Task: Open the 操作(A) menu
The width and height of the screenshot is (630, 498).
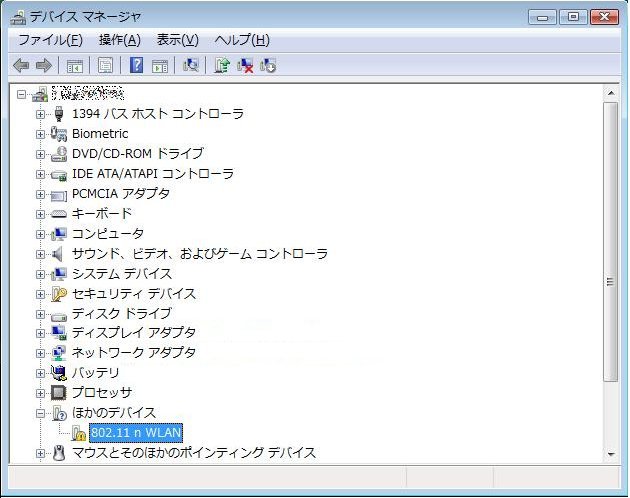Action: 120,40
